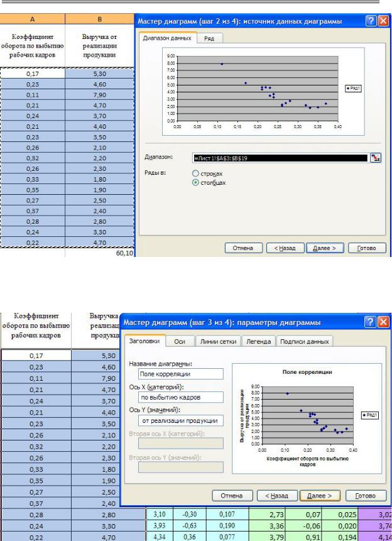The image size is (392, 541).
Task: Click cell with value '-0,30'
Action: pos(190,514)
